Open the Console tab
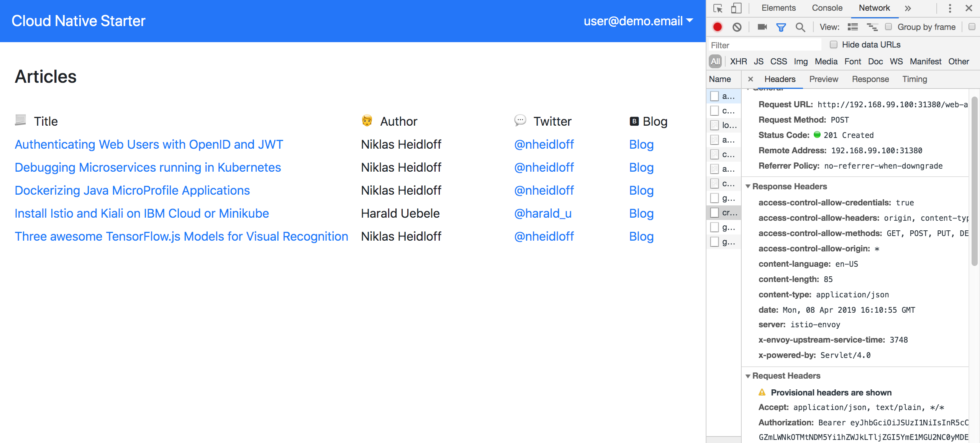 click(827, 8)
